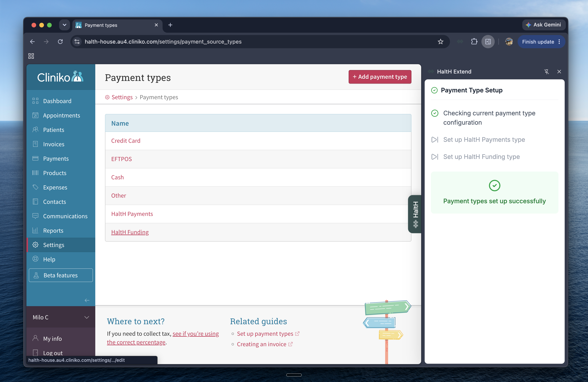Viewport: 588px width, 382px height.
Task: Open Communications section
Action: (61, 216)
